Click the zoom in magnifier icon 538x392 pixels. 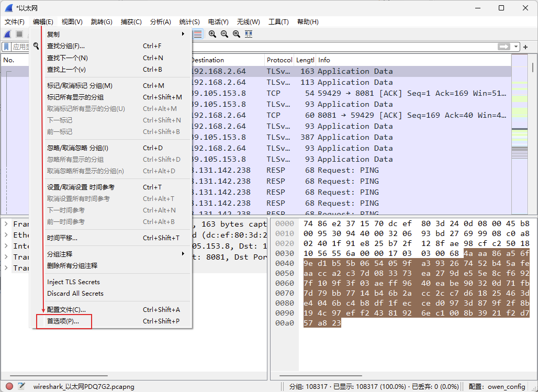pos(212,34)
